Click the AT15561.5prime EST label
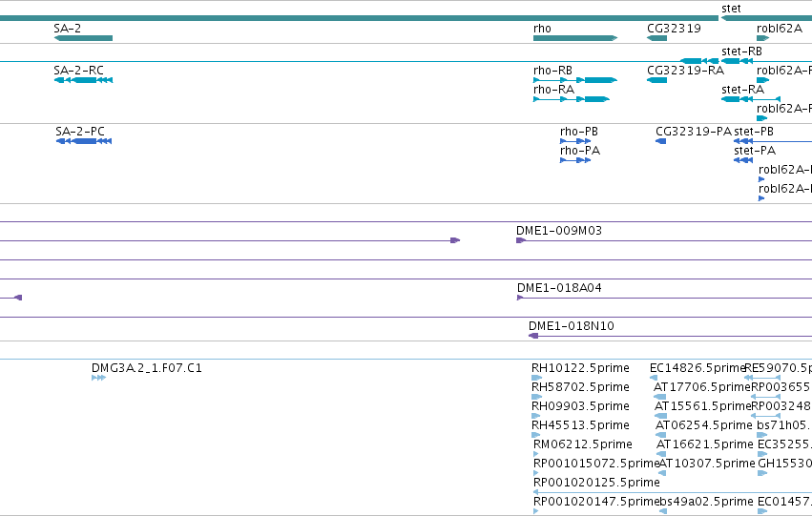Screen dimensions: 812x516 tap(702, 406)
